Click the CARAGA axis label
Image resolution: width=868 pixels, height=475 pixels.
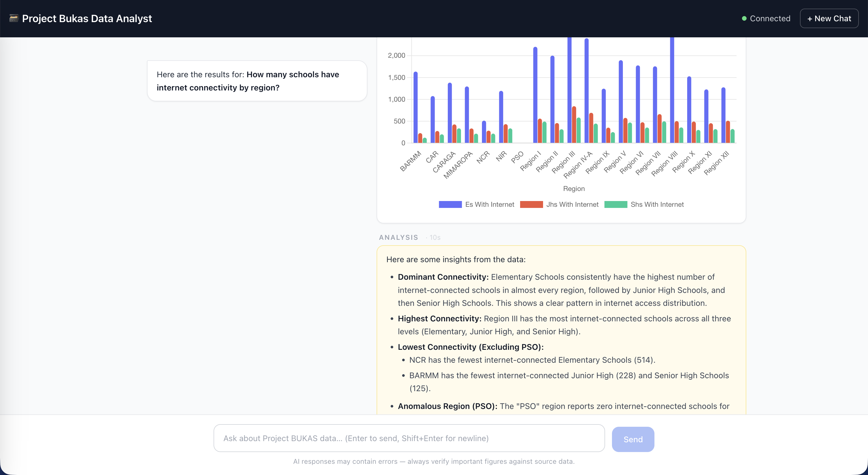(444, 162)
